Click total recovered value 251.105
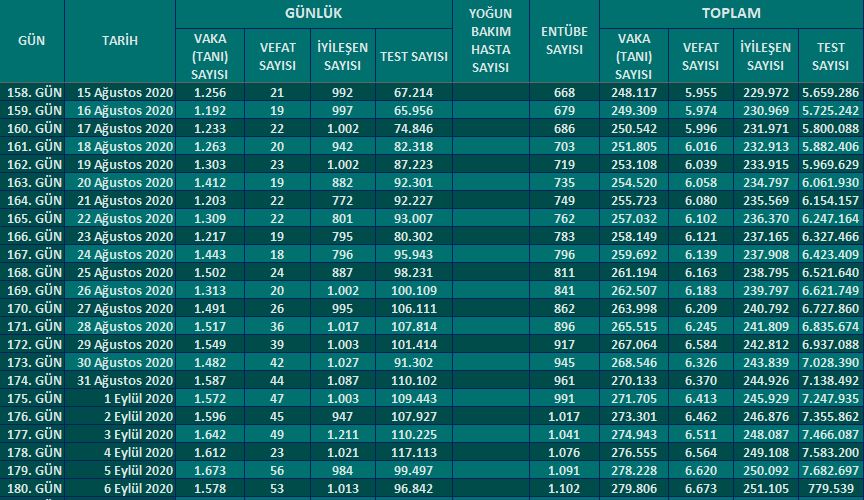 coord(765,488)
